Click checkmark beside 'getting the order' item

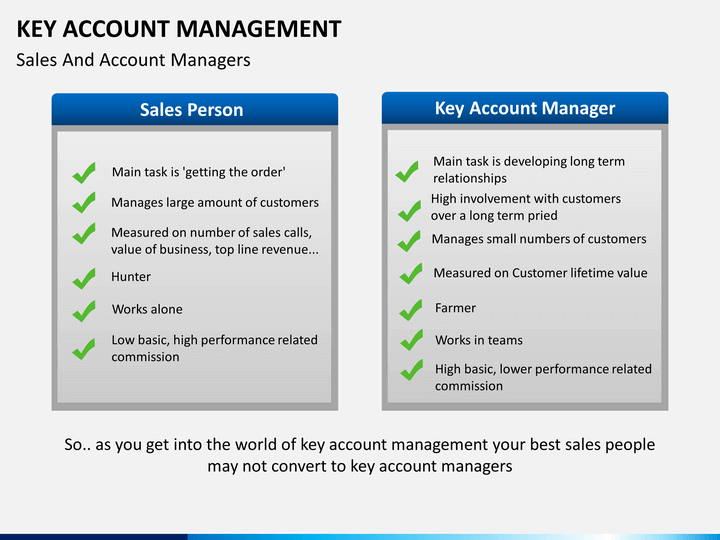coord(84,173)
